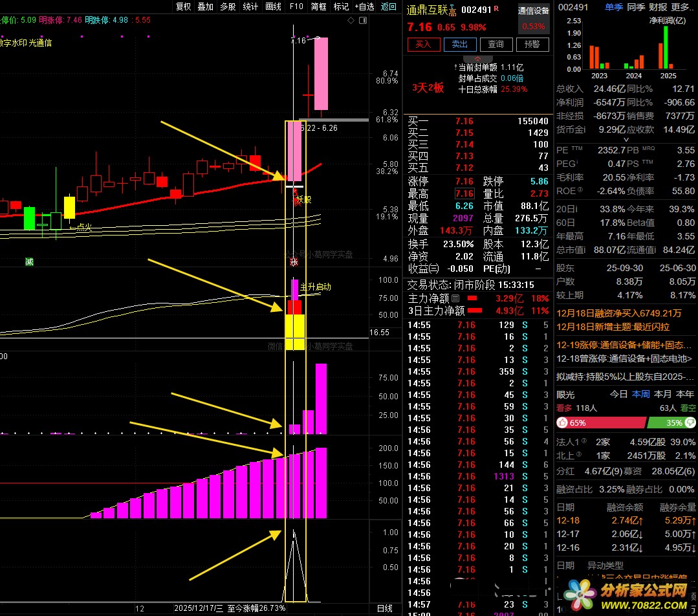The image size is (698, 616).
Task: Click the detail icon next to 主力净额
Action: (455, 298)
